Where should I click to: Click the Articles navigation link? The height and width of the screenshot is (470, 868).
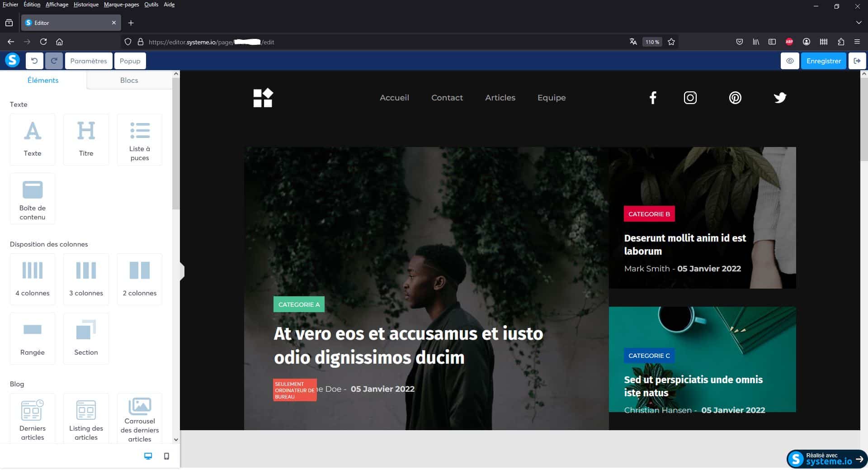[x=500, y=98]
